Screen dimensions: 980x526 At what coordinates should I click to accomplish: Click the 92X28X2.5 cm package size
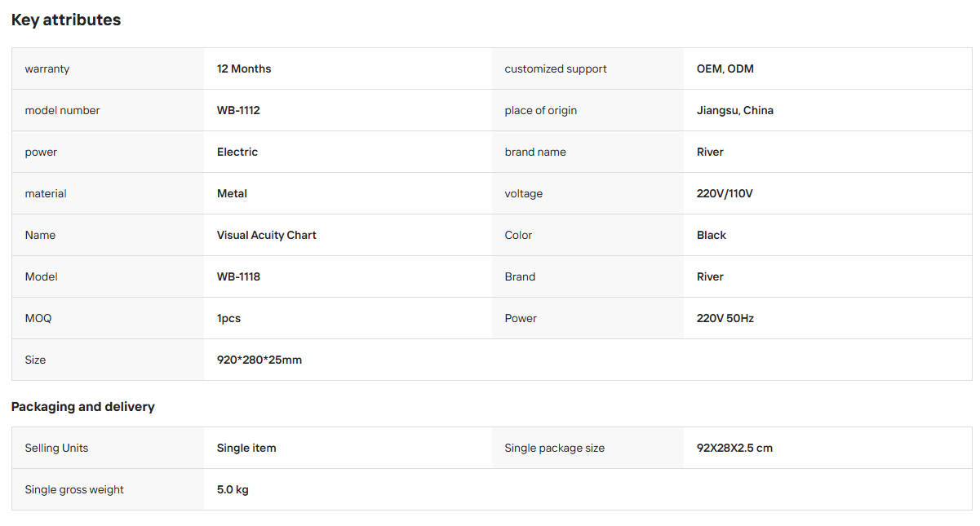[x=734, y=448]
